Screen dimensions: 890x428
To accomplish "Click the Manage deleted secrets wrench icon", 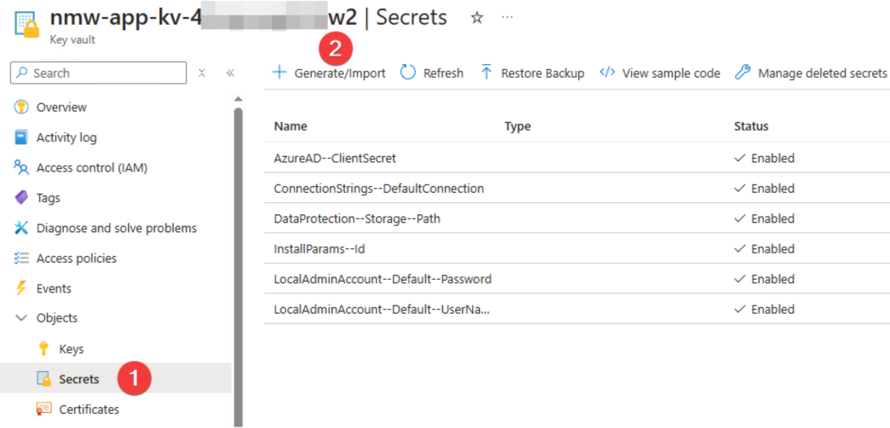I will coord(742,73).
